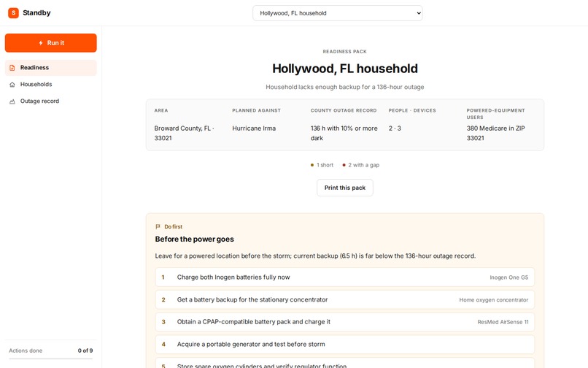Go to Households page
The height and width of the screenshot is (368, 588).
(x=50, y=85)
